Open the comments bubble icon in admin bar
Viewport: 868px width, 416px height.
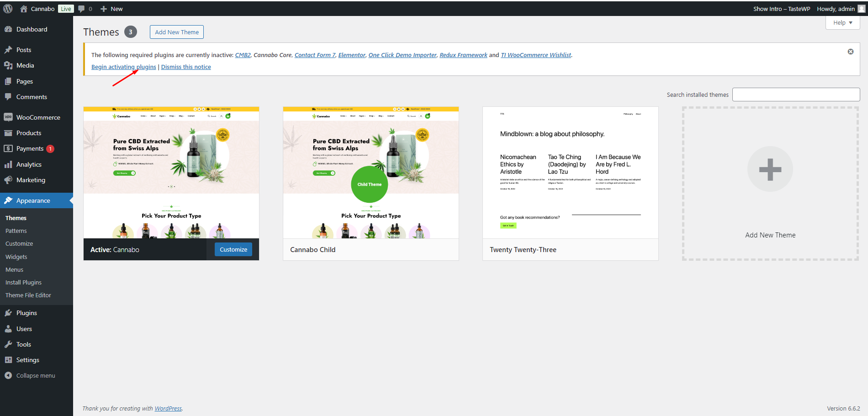81,9
